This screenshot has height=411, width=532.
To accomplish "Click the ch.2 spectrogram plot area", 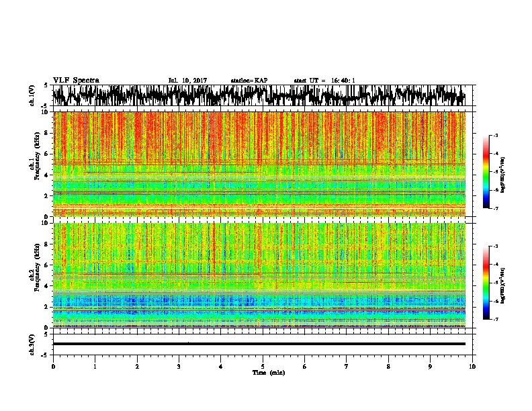I will pyautogui.click(x=259, y=275).
